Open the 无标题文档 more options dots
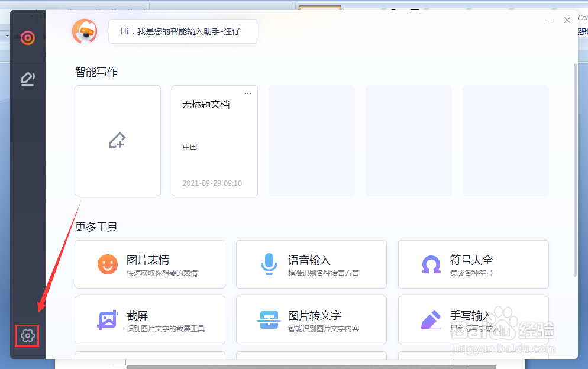 [x=248, y=93]
